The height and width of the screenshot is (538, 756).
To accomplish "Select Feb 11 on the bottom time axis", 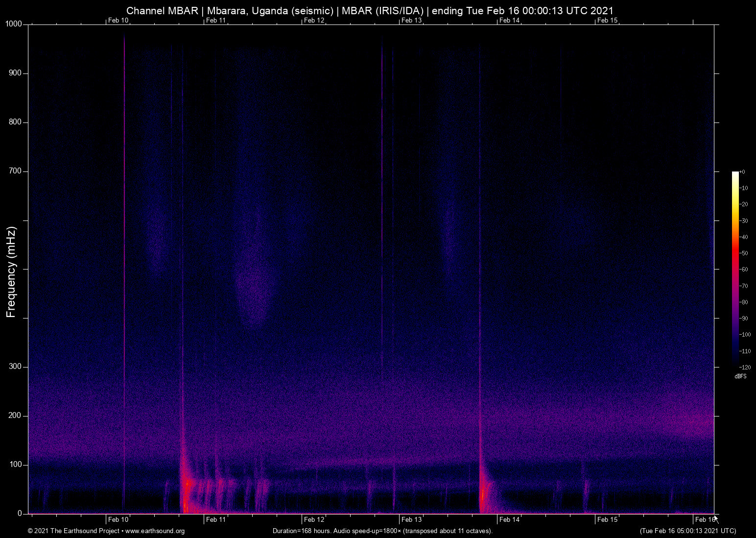I will [x=216, y=520].
